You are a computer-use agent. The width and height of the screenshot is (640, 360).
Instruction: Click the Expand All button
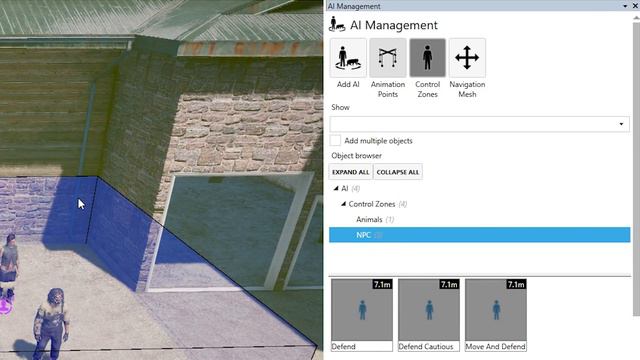[350, 172]
